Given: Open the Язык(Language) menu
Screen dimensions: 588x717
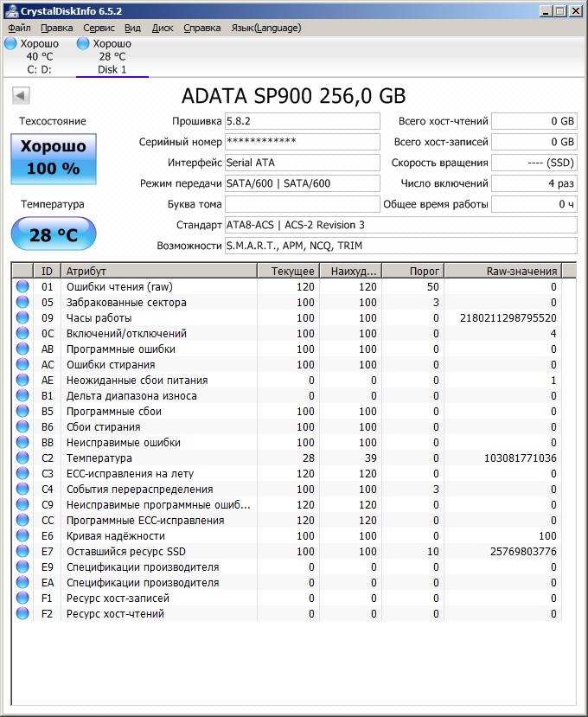Looking at the screenshot, I should 266,28.
